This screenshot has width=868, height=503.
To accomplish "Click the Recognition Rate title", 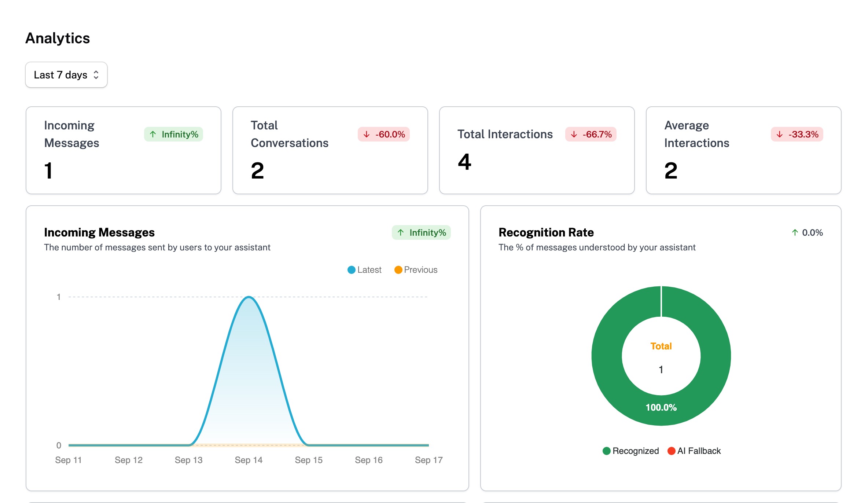I will 546,232.
